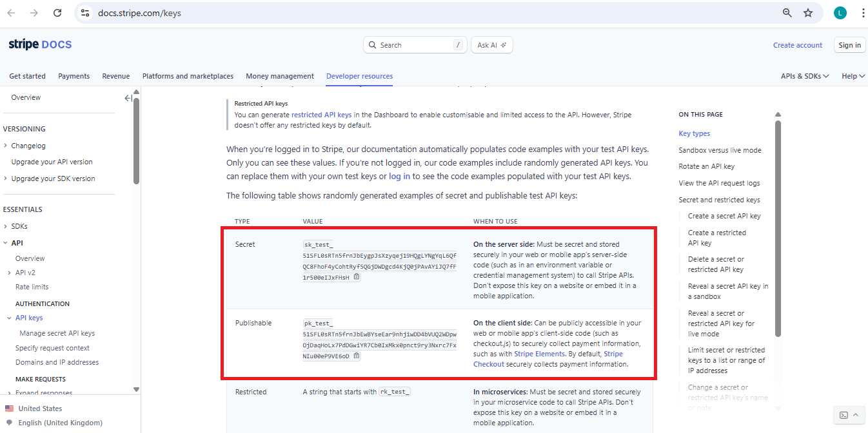Open Manage secret API keys page
This screenshot has height=433, width=868.
[57, 333]
